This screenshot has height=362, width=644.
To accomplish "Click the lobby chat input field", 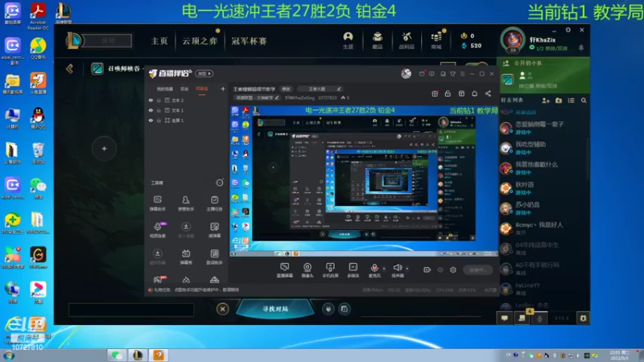I will 131,310.
